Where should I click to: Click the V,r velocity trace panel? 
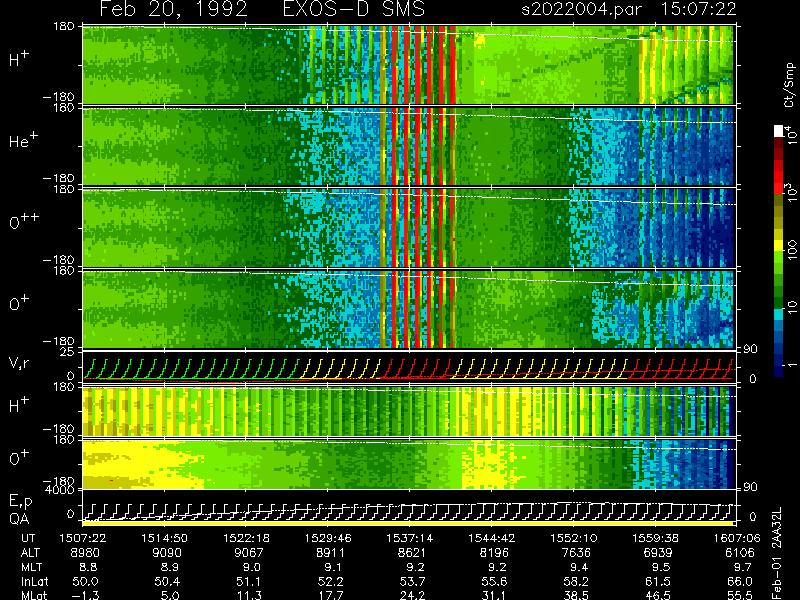(x=408, y=366)
